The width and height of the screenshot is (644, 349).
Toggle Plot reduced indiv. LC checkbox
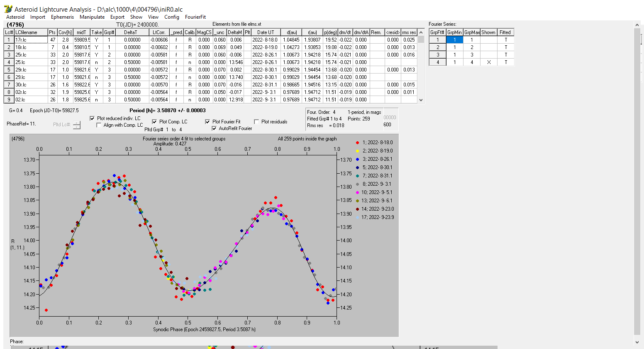coord(92,118)
